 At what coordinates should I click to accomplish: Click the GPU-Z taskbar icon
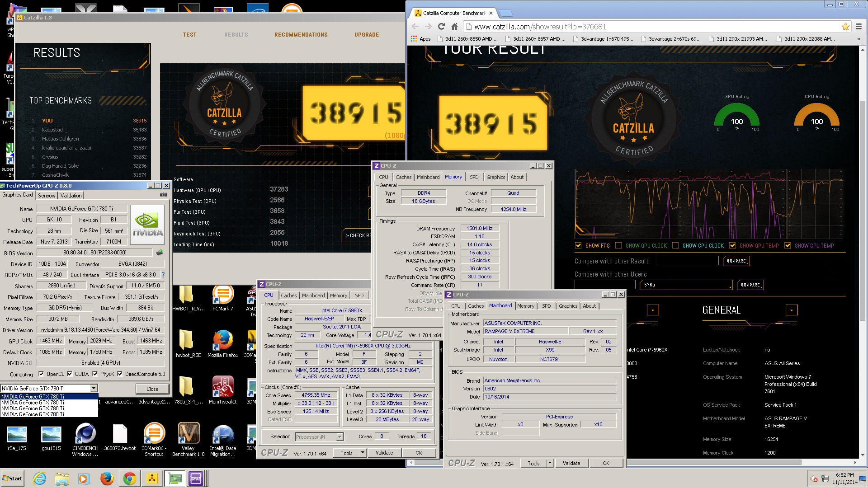point(175,479)
